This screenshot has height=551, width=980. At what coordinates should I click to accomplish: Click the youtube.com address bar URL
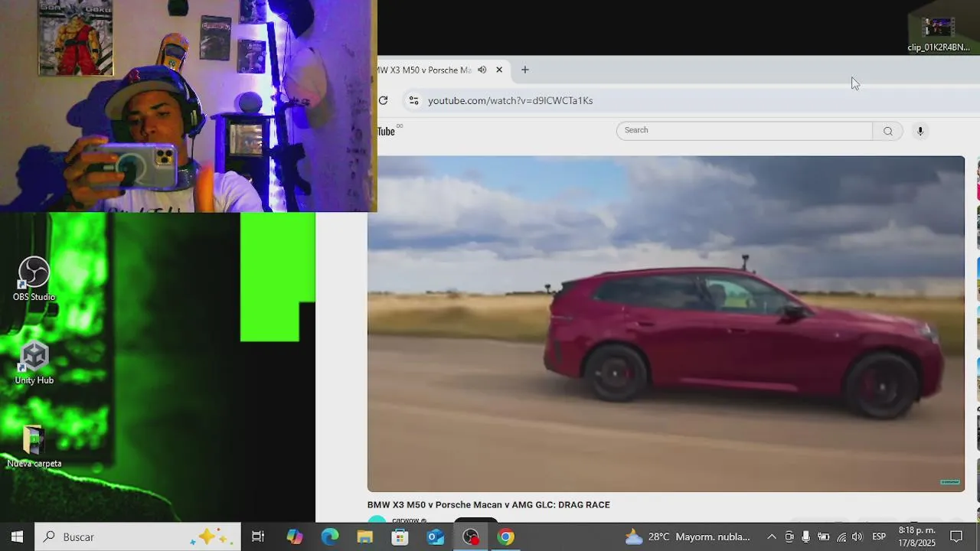[510, 100]
